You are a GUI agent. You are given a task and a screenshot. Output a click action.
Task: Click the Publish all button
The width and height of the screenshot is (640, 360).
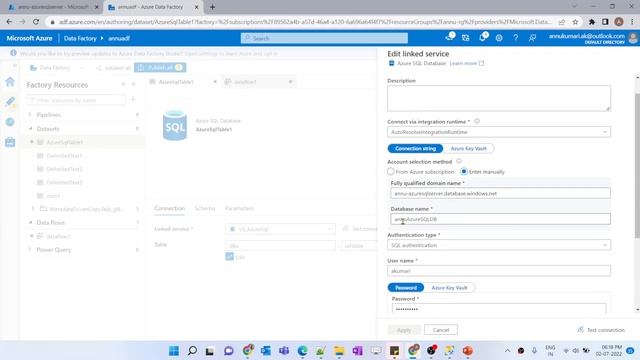coord(160,67)
